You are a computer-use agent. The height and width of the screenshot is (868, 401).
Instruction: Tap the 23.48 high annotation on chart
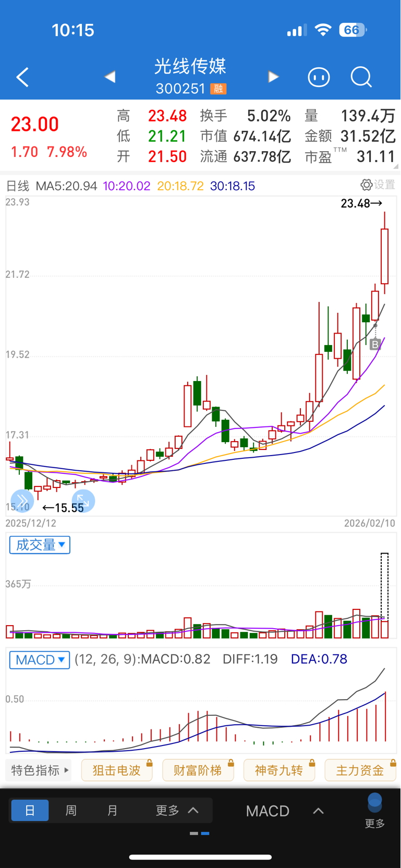tap(361, 203)
